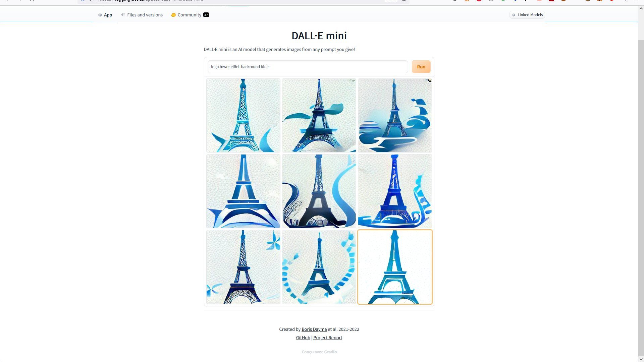Click the Conçu avec Gradio footer text
The width and height of the screenshot is (644, 362).
[x=319, y=352]
